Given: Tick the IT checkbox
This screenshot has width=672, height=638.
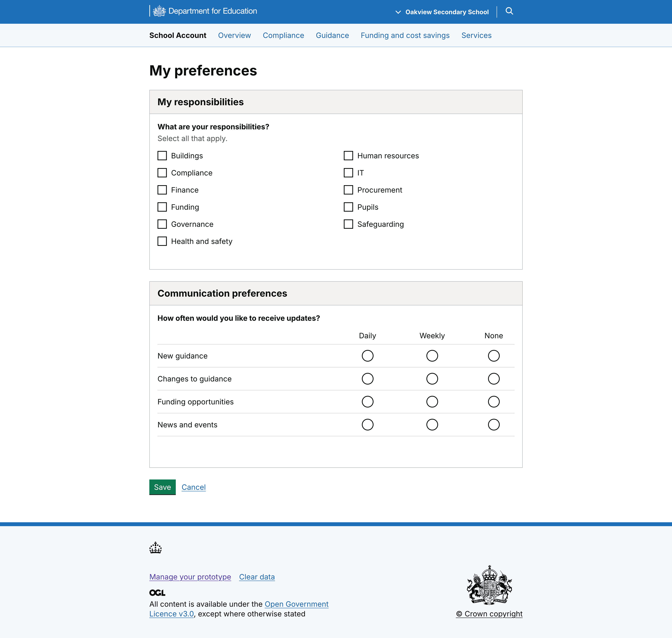Looking at the screenshot, I should (x=348, y=173).
